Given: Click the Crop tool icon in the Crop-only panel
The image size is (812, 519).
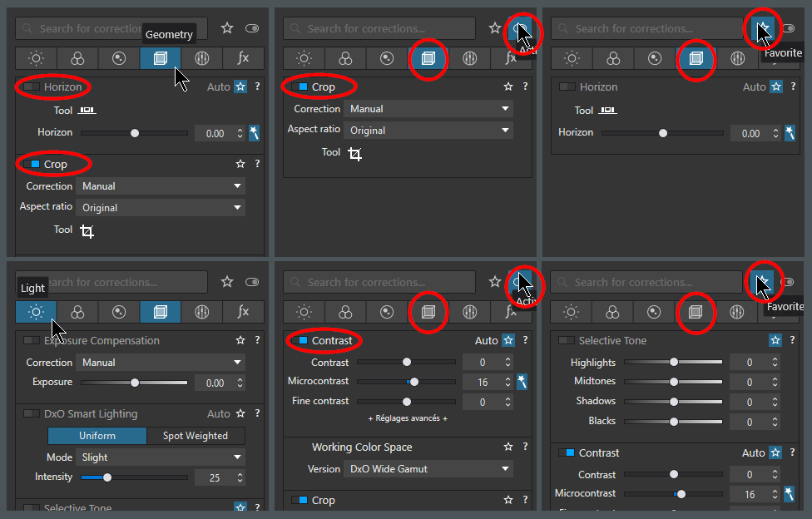Looking at the screenshot, I should [354, 154].
